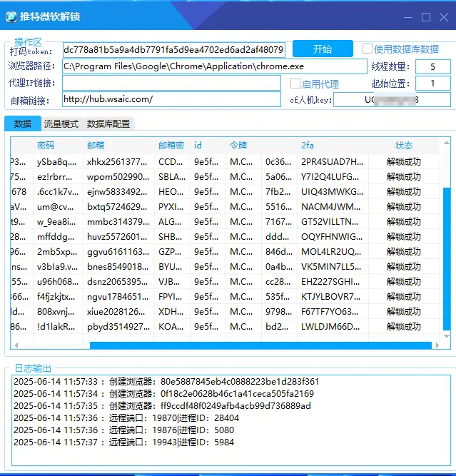The width and height of the screenshot is (456, 476).
Task: Click the email cell xiue2028126...
Action: point(118,312)
